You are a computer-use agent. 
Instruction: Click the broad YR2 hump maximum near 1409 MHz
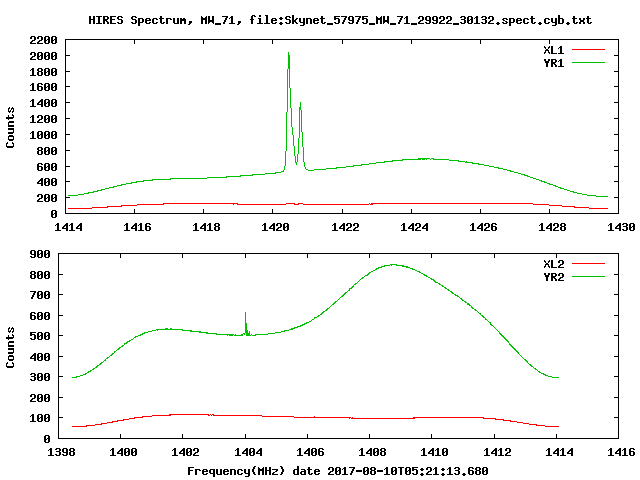393,264
